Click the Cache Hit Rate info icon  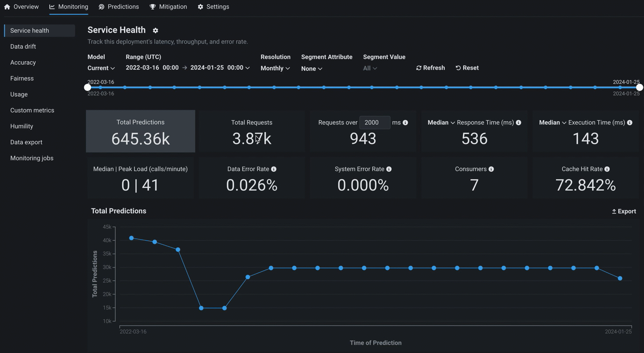pos(607,169)
